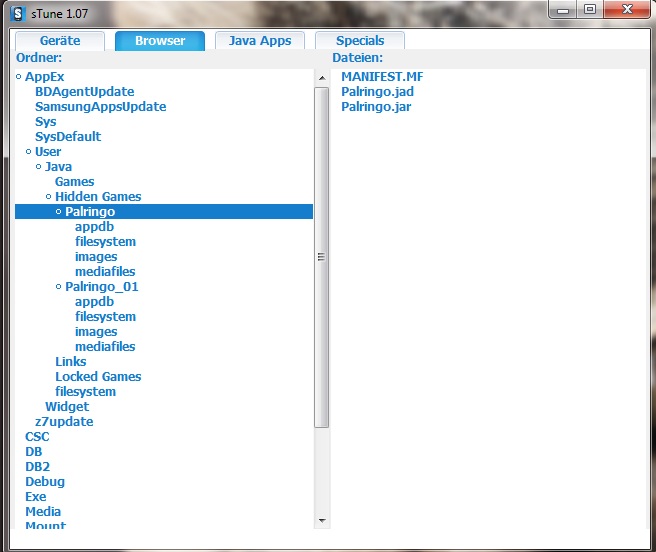Collapse the Palringo_01 node marker

(59, 287)
